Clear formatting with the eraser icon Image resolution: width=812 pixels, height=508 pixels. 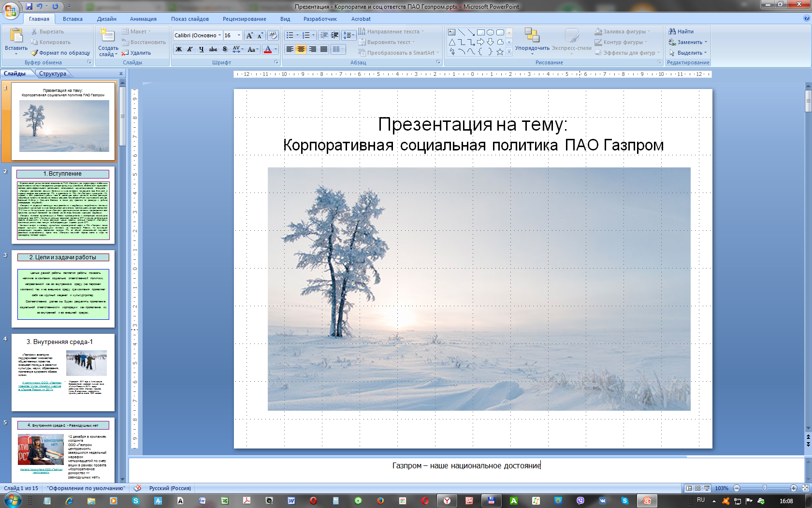[x=273, y=35]
